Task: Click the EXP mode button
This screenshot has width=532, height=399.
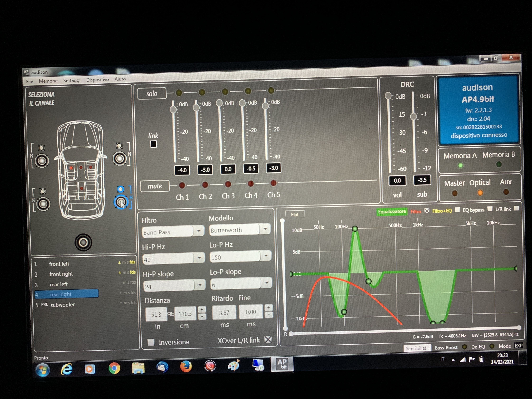Action: coord(518,346)
